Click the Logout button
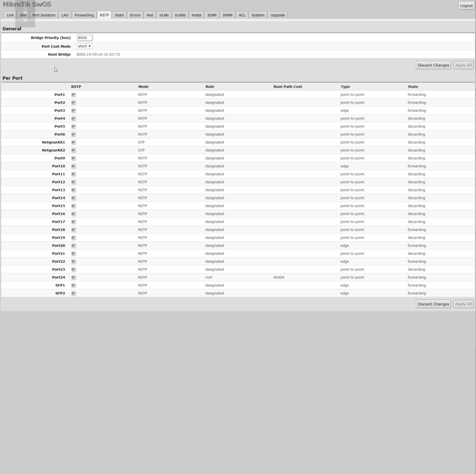 [466, 6]
